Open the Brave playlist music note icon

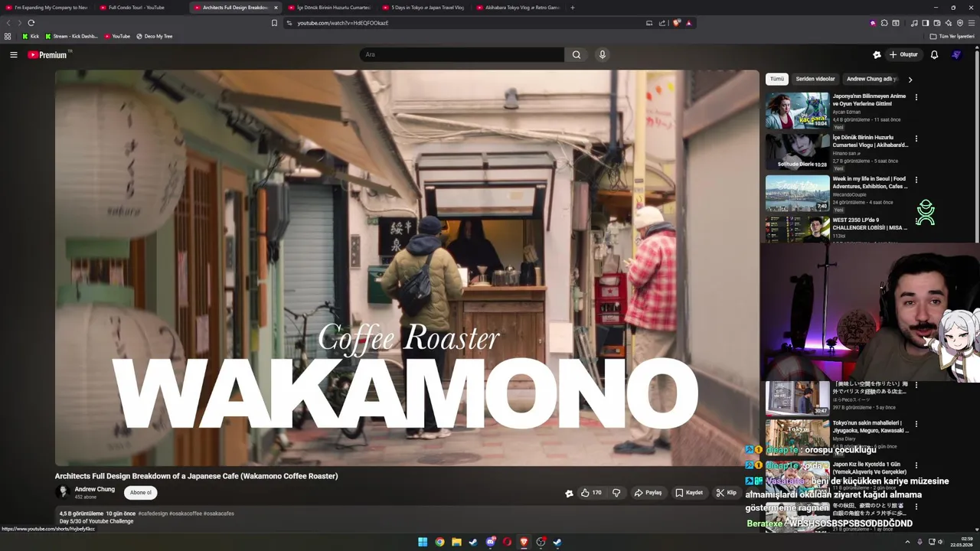tap(914, 23)
